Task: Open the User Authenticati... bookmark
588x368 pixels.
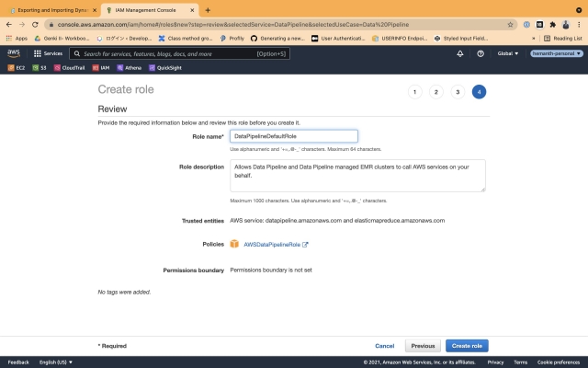Action: click(338, 39)
